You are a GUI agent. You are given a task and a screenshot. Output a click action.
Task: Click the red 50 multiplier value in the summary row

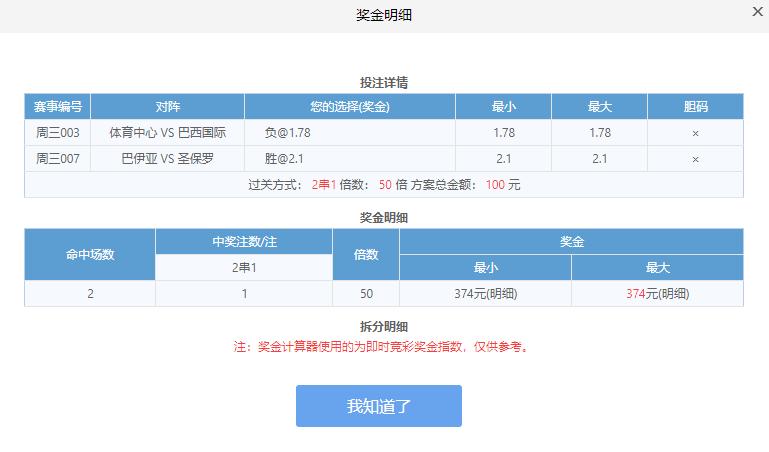pyautogui.click(x=385, y=184)
